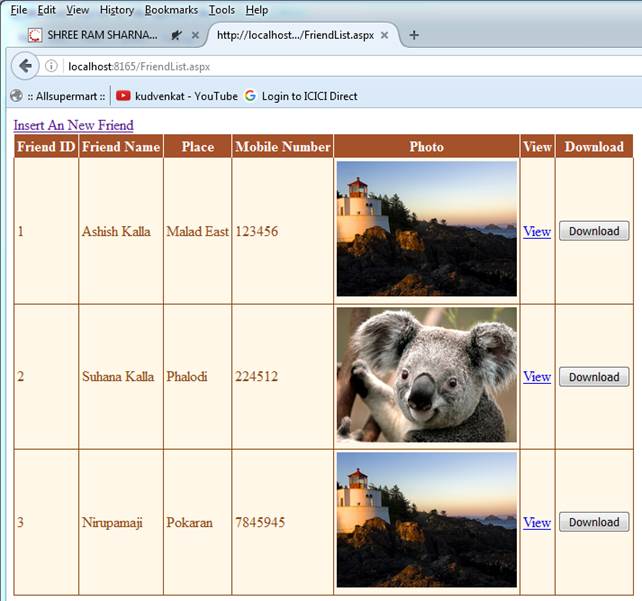The height and width of the screenshot is (601, 642).
Task: Click mobile number 123456
Action: click(257, 231)
